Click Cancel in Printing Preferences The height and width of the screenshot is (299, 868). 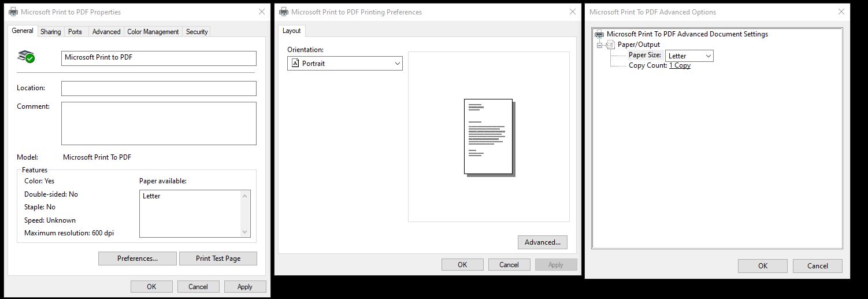(509, 264)
